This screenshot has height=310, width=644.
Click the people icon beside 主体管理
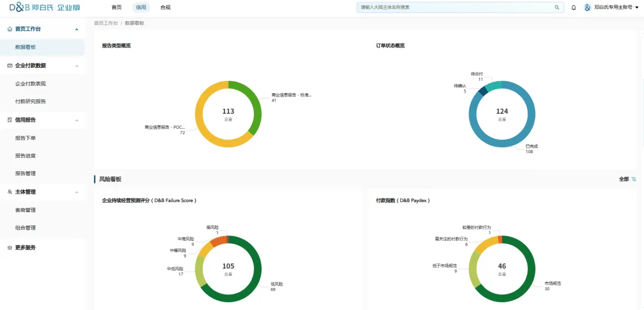(x=10, y=192)
